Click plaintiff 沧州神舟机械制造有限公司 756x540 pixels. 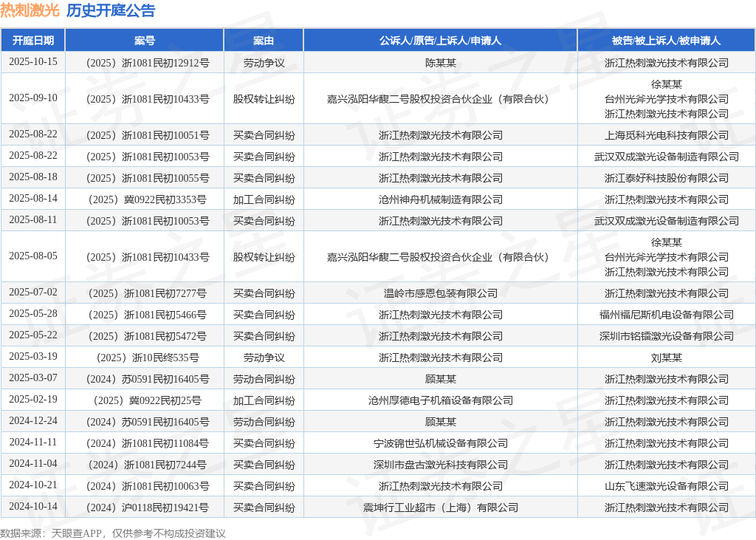440,199
